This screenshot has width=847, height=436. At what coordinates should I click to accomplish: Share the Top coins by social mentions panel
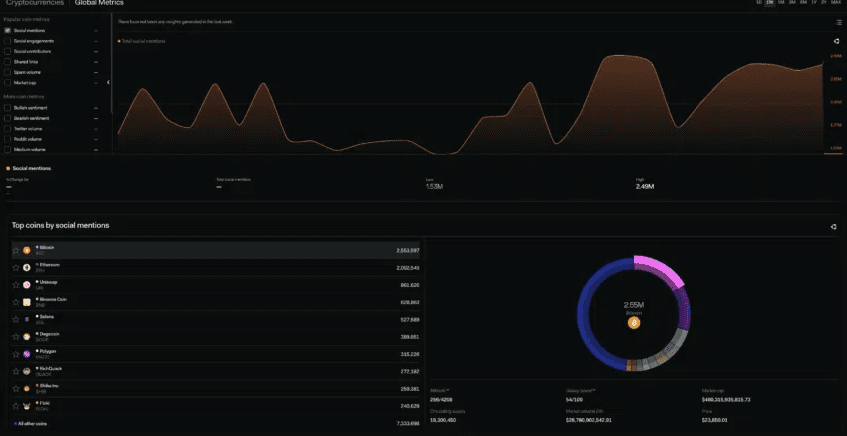(x=834, y=227)
